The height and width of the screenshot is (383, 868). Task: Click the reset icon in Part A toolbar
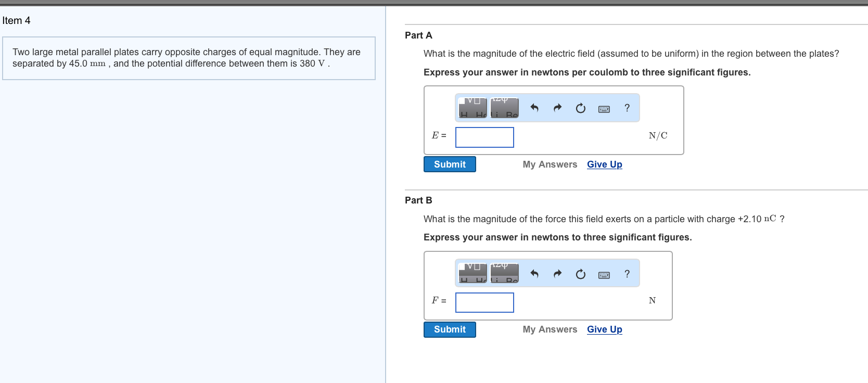(x=580, y=108)
